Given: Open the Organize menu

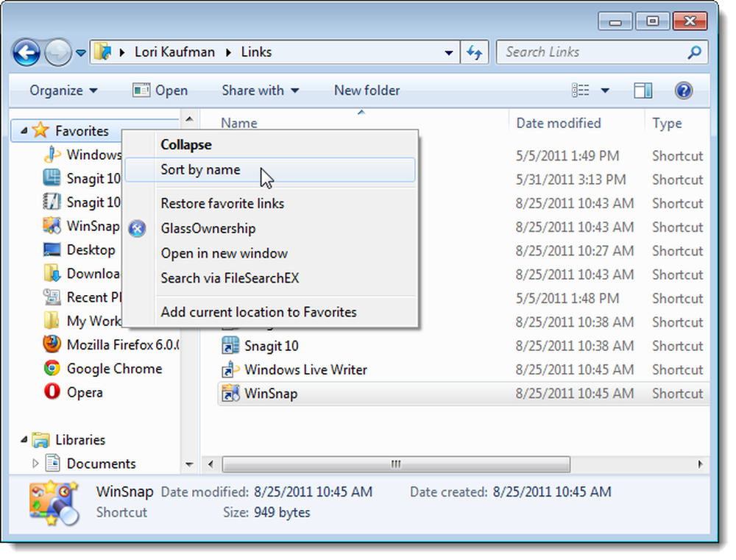Looking at the screenshot, I should [x=63, y=90].
